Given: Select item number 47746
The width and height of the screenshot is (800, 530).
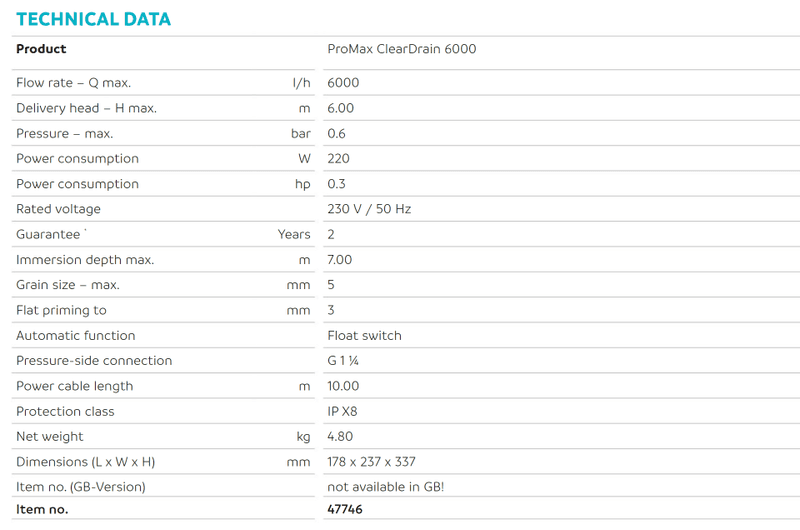Looking at the screenshot, I should tap(344, 509).
